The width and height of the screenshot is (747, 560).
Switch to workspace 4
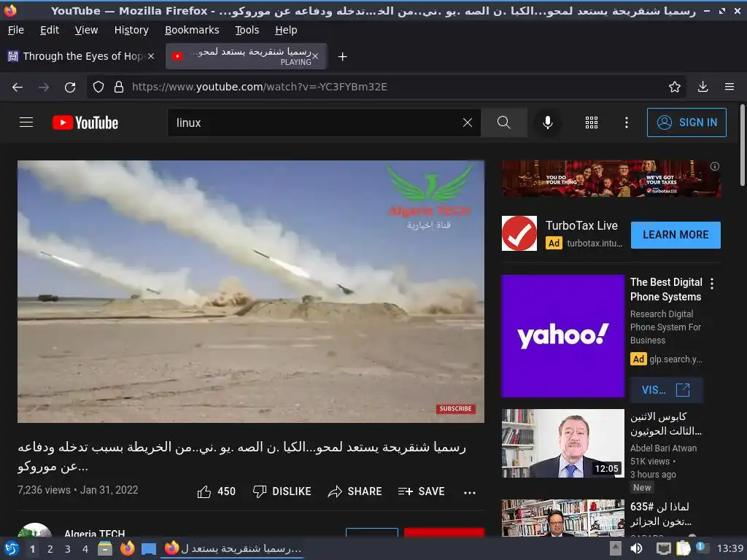[85, 549]
